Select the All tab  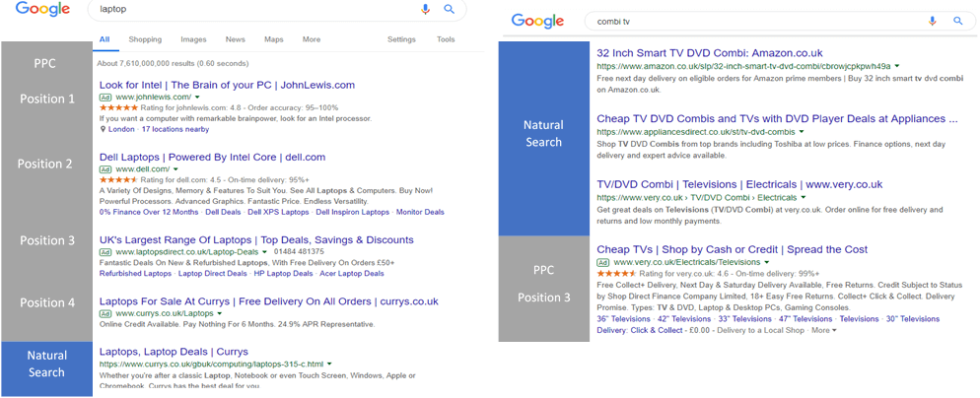coord(105,39)
